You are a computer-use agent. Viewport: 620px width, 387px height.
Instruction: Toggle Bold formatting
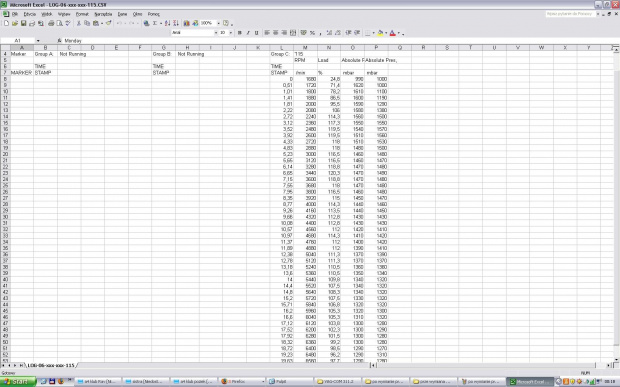240,33
